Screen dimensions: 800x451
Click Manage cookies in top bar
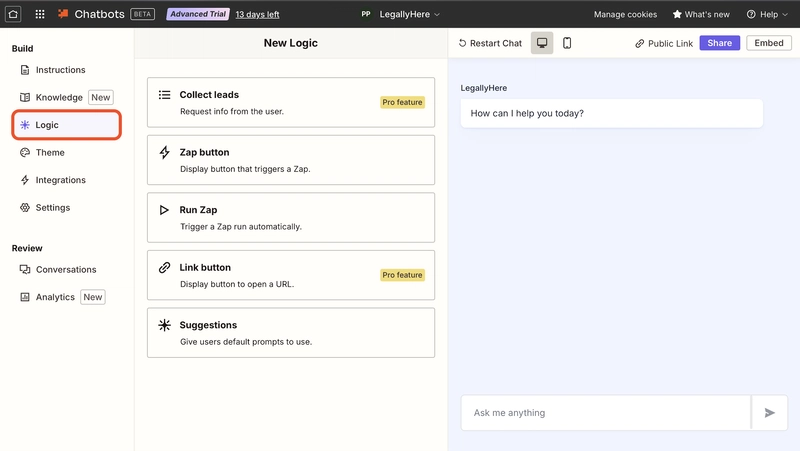pos(625,14)
